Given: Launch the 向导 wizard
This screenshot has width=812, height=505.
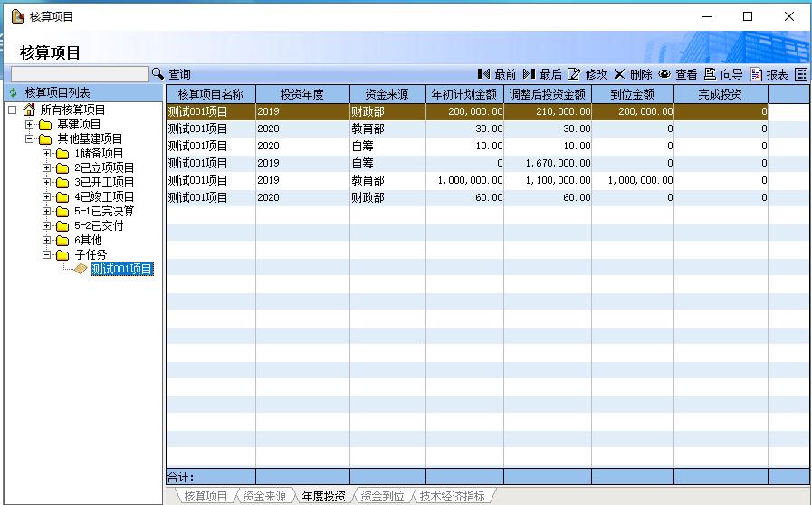Looking at the screenshot, I should click(722, 74).
